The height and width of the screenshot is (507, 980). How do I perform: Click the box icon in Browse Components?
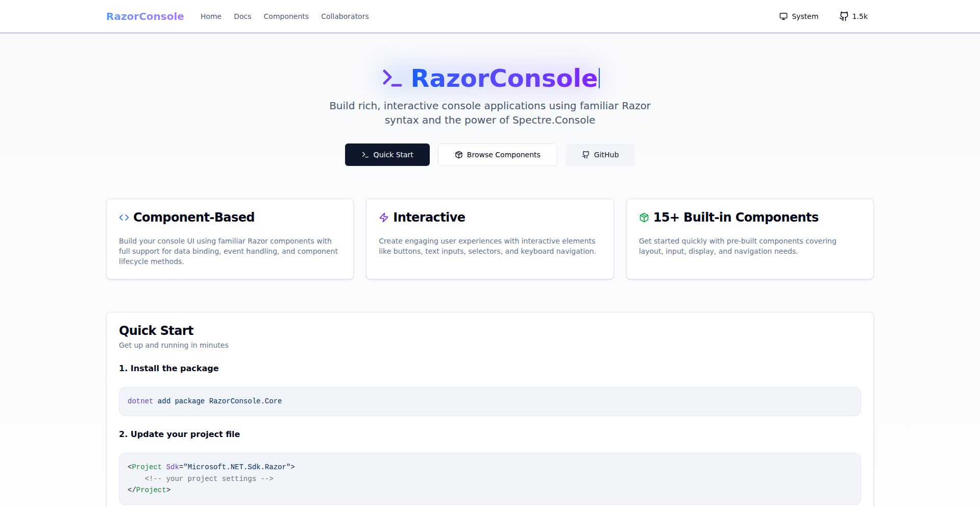[459, 155]
